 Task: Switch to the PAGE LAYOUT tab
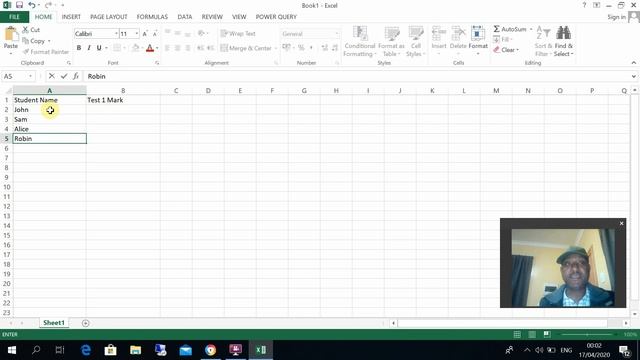pos(109,17)
